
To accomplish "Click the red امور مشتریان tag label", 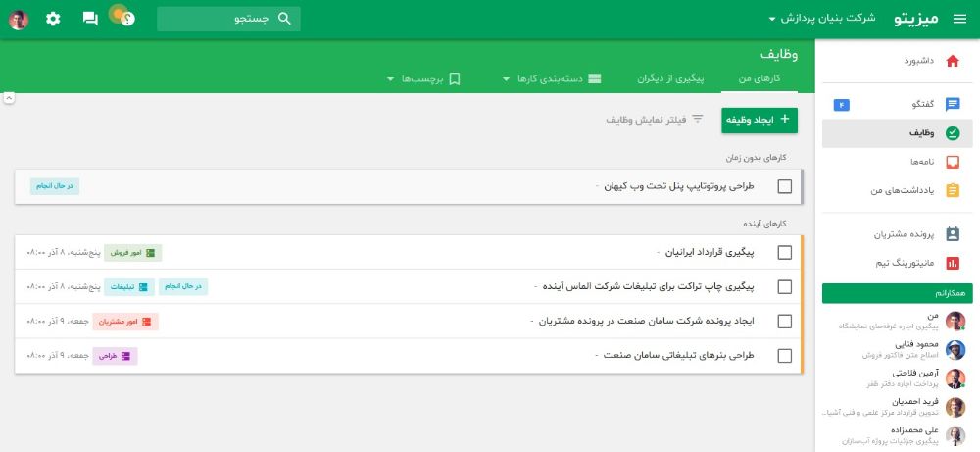I will 125,322.
